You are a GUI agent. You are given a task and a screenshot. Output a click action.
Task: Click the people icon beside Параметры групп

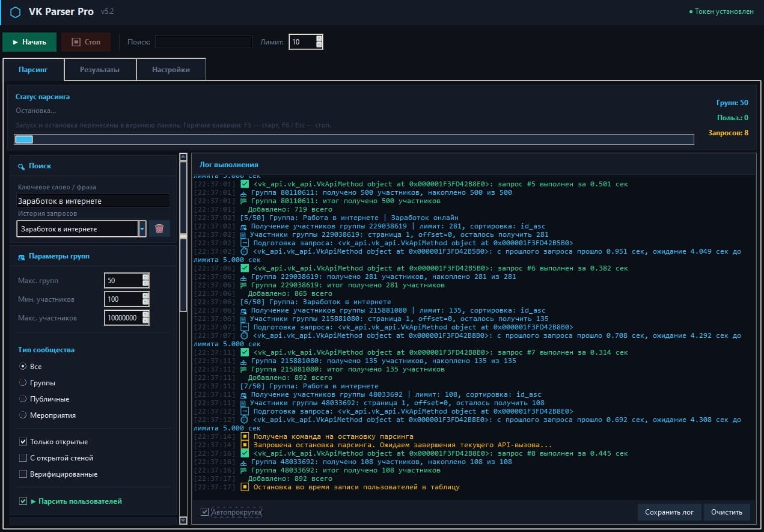coord(22,256)
